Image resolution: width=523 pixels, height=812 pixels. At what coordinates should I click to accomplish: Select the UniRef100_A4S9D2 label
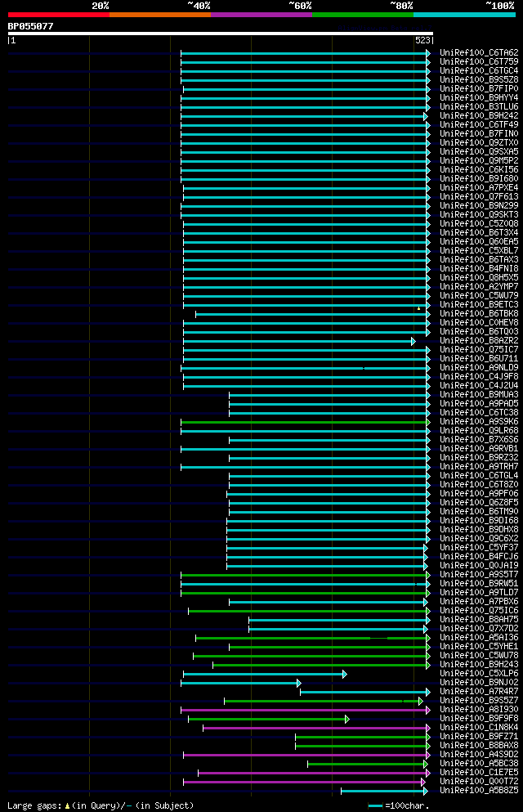pos(479,755)
